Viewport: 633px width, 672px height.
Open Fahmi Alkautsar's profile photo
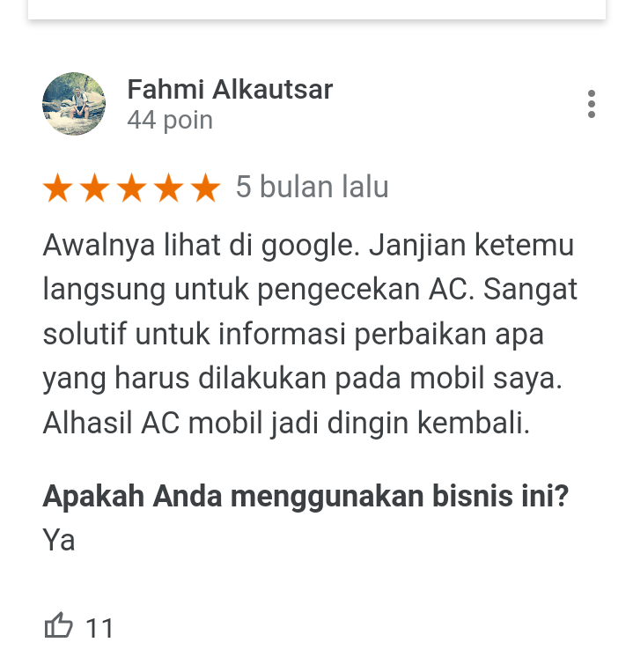tap(74, 104)
